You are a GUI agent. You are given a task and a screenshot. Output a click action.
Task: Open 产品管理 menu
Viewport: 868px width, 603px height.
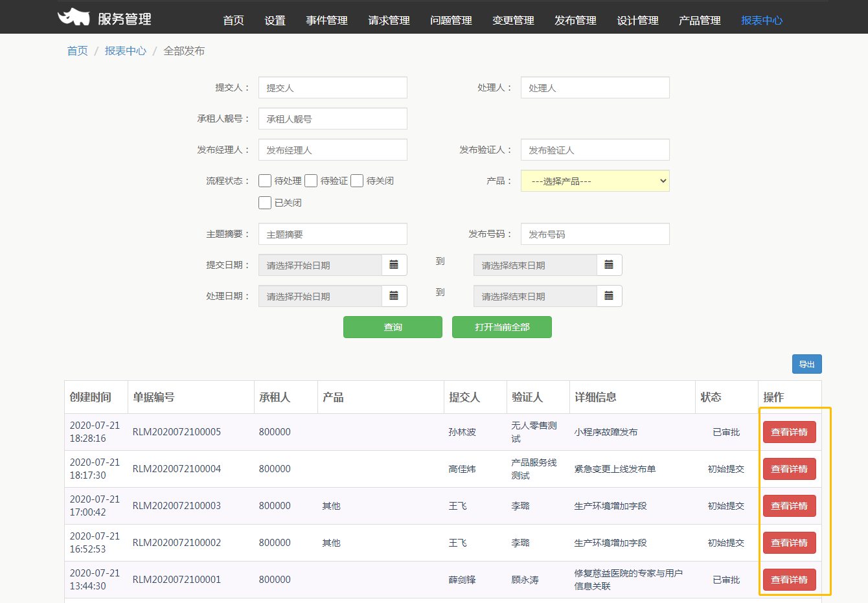(700, 20)
